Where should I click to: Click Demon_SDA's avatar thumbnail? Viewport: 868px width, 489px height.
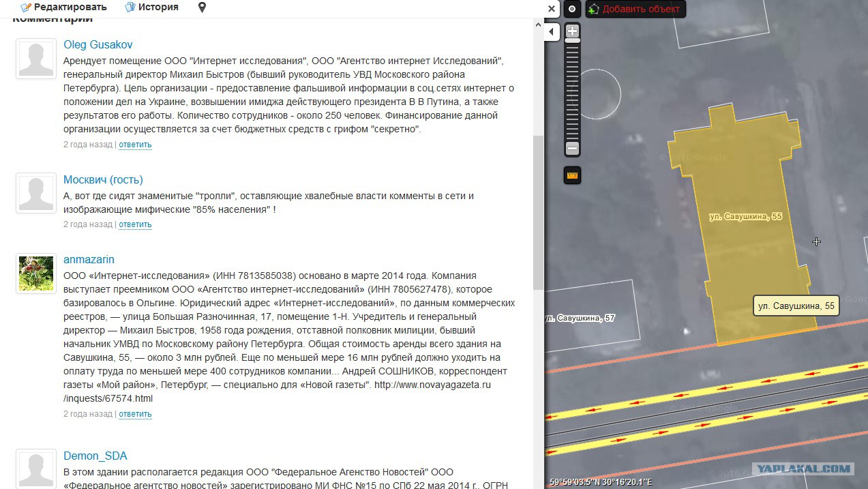coord(36,469)
